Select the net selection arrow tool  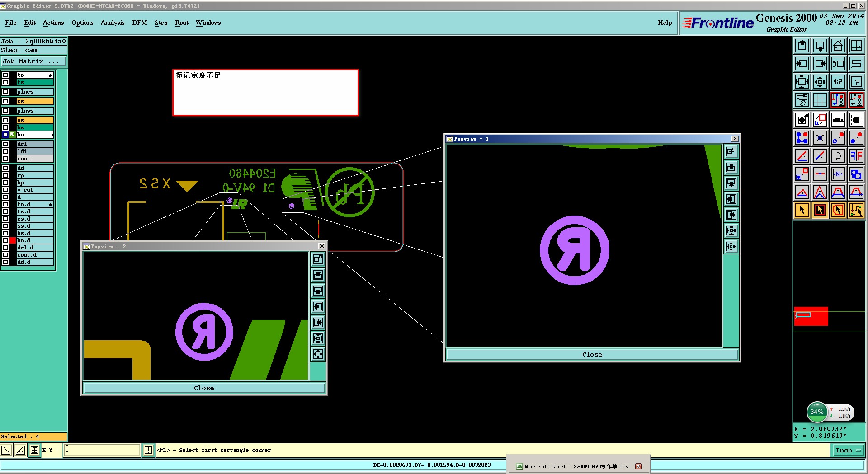coord(856,210)
